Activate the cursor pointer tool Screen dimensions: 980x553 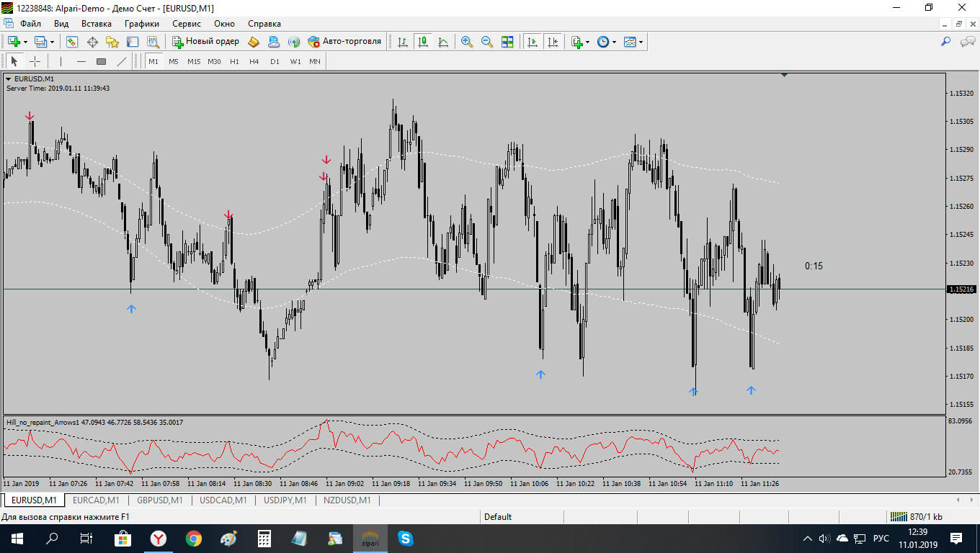[x=14, y=61]
